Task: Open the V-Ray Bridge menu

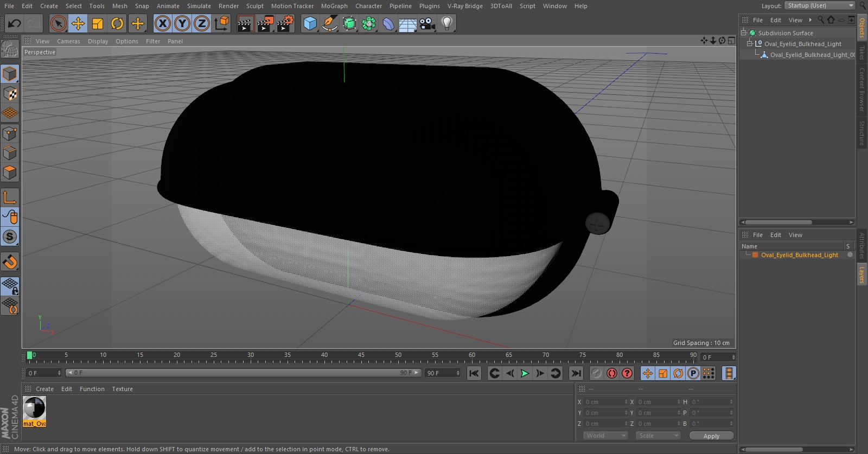Action: coord(465,6)
